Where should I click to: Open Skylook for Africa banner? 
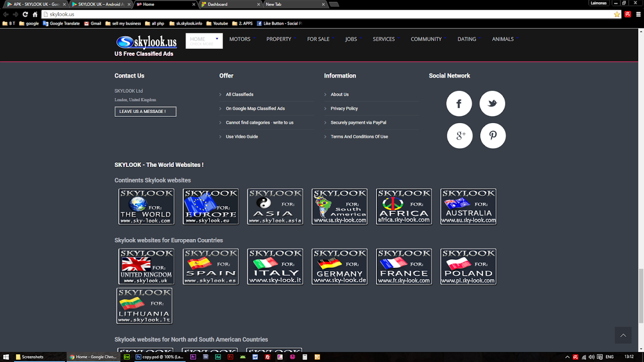(x=404, y=207)
